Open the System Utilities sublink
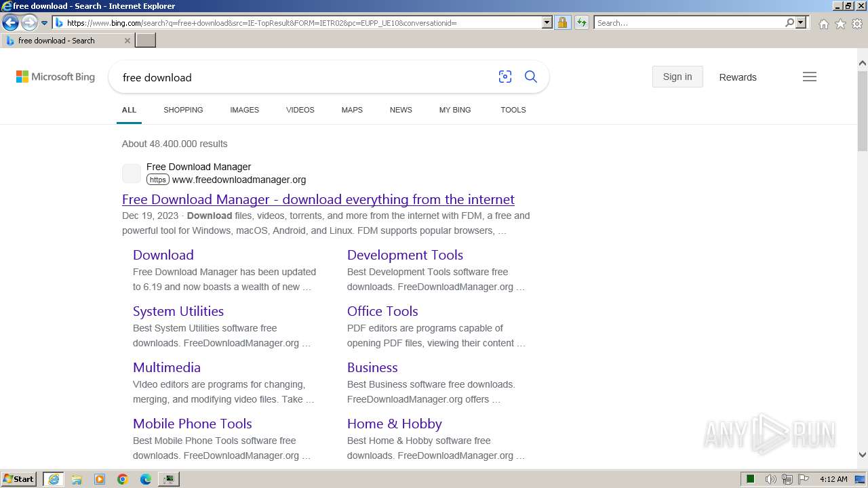 178,311
